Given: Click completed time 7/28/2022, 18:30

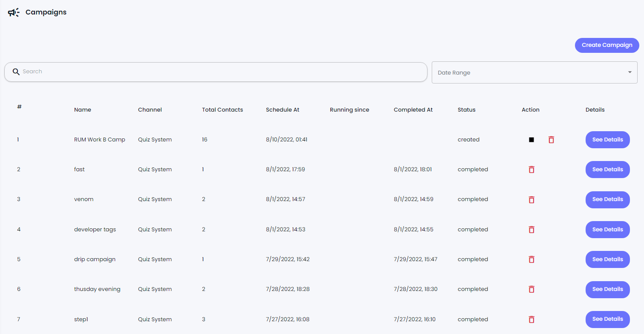Looking at the screenshot, I should (416, 289).
